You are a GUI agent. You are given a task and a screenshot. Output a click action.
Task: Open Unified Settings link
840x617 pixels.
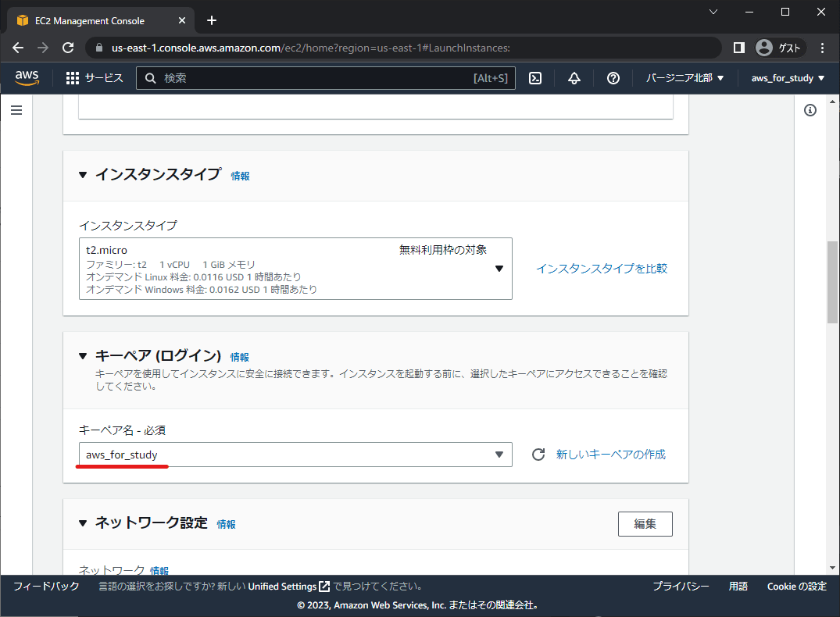click(282, 587)
